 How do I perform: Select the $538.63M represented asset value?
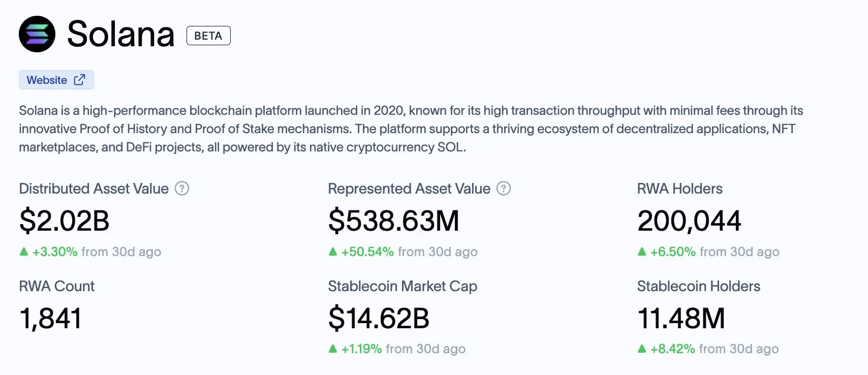click(394, 221)
